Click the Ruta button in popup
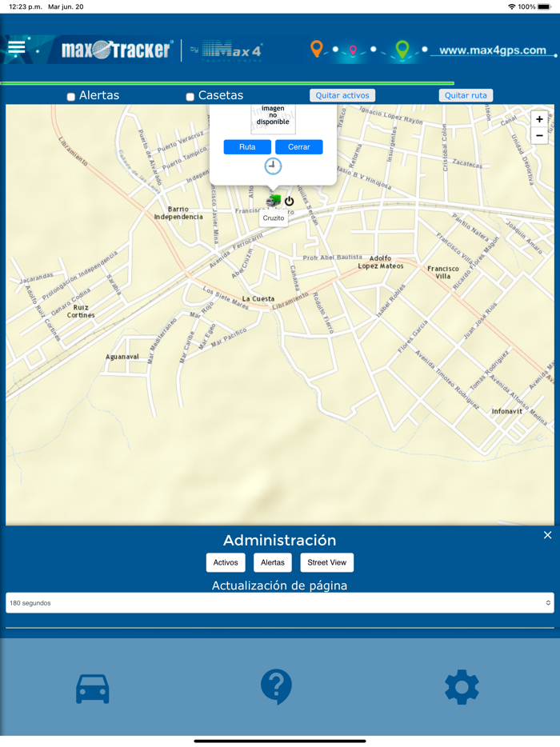 pos(247,146)
